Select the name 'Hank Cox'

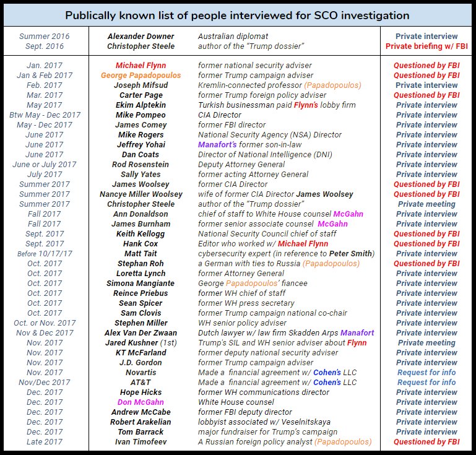point(141,244)
